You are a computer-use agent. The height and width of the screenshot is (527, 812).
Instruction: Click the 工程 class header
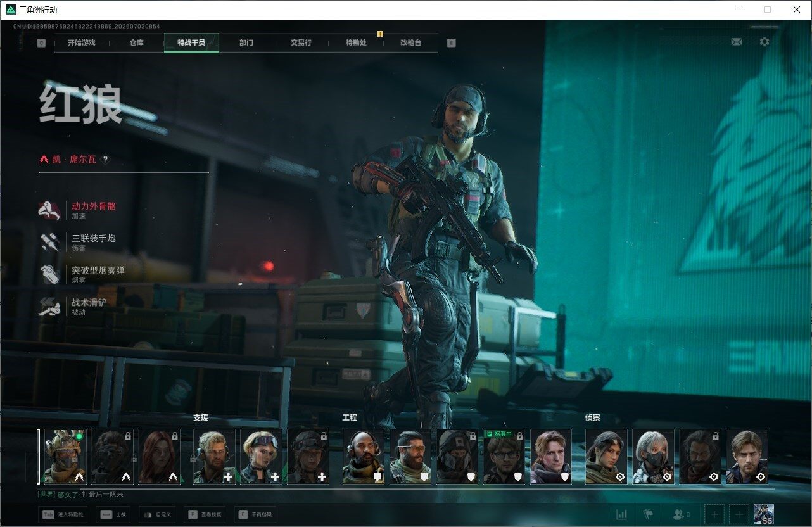coord(350,418)
